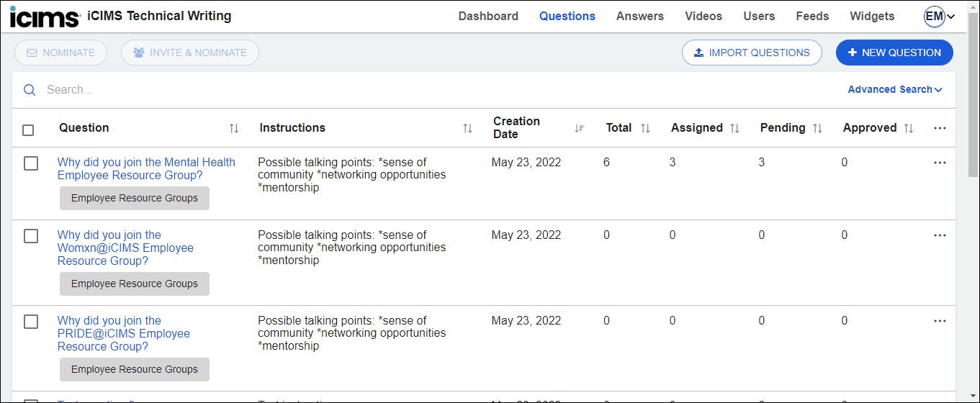Open Womxn@iCIMS Employee Resource Group question

coord(125,248)
